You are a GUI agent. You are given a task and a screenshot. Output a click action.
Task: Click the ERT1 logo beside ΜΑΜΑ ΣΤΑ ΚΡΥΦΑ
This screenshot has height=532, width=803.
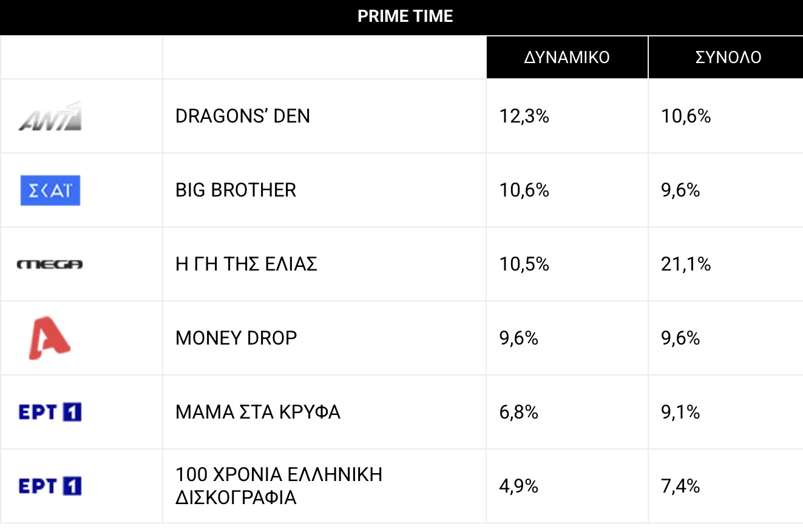click(x=50, y=412)
